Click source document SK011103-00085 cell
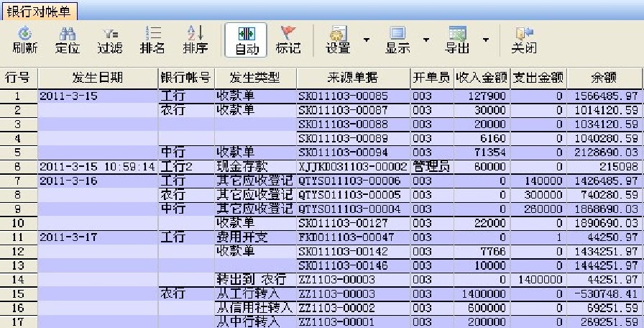This screenshot has height=328, width=644. tap(352, 96)
